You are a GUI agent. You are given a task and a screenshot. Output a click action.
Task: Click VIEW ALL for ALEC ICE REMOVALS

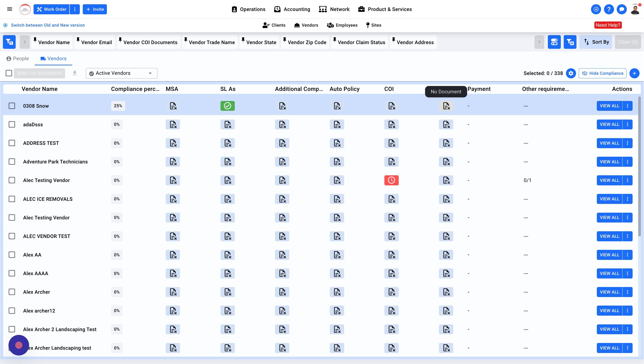coord(609,199)
